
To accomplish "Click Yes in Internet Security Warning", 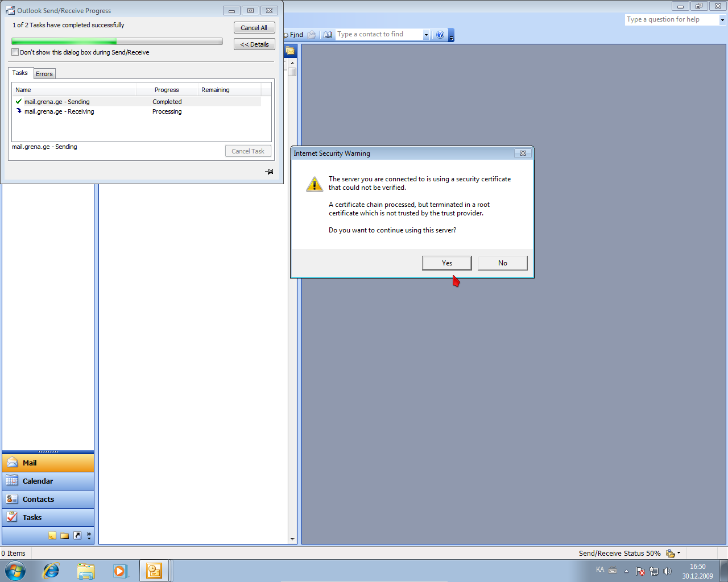I will (446, 263).
